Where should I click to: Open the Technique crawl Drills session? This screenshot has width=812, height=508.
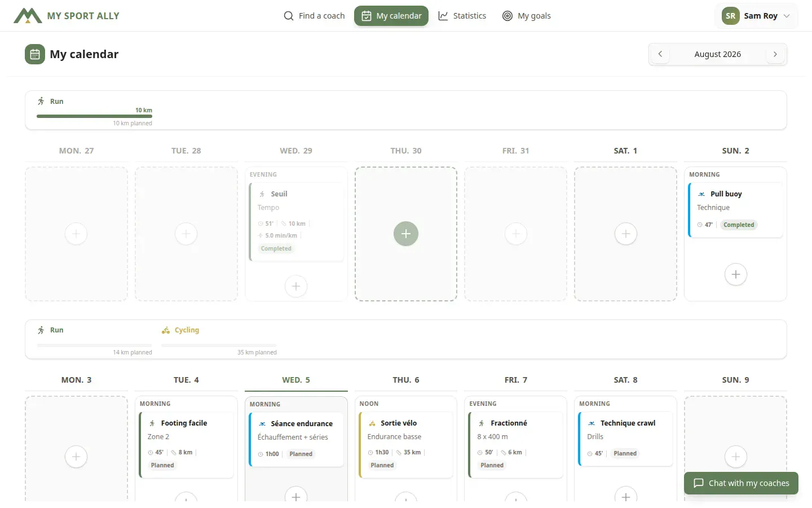(626, 439)
